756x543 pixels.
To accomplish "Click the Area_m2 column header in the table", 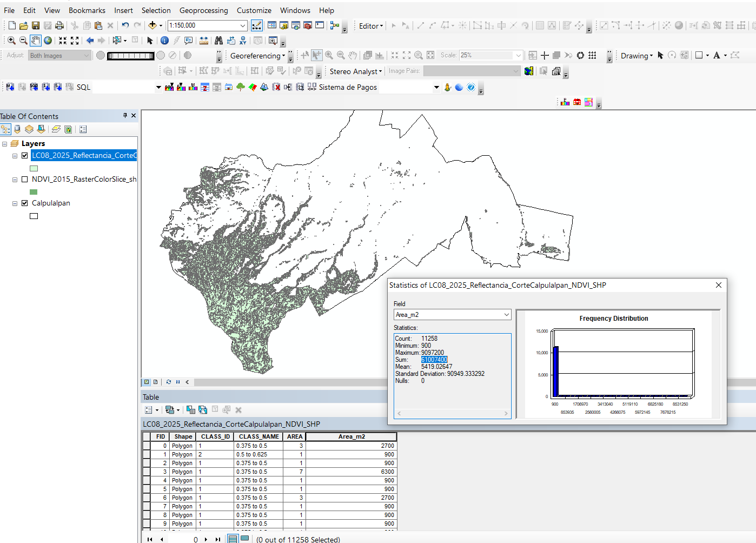I will coord(352,436).
